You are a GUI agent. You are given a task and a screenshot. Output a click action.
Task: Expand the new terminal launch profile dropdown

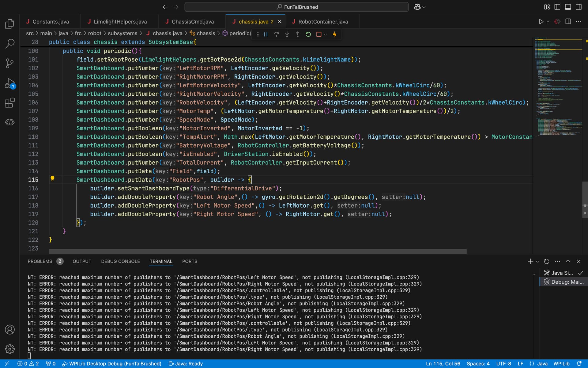537,262
